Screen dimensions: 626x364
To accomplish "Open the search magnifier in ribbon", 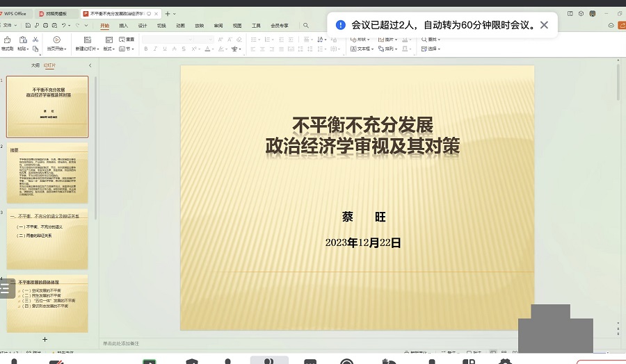I will click(x=306, y=26).
